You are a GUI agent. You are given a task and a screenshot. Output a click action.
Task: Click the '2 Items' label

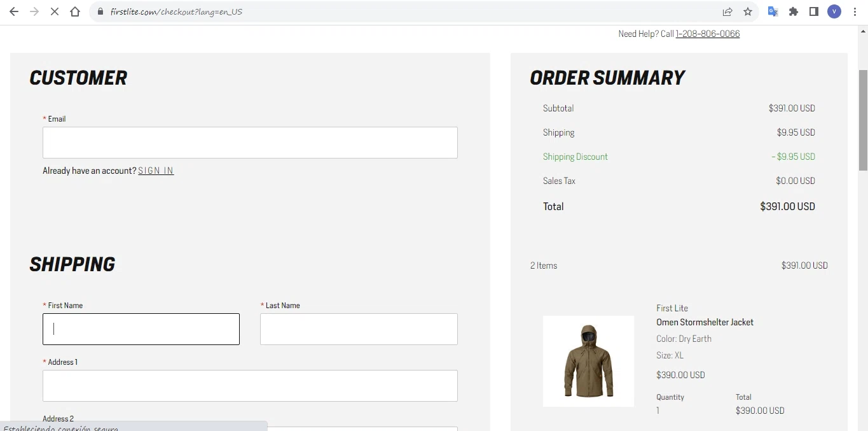(x=544, y=265)
